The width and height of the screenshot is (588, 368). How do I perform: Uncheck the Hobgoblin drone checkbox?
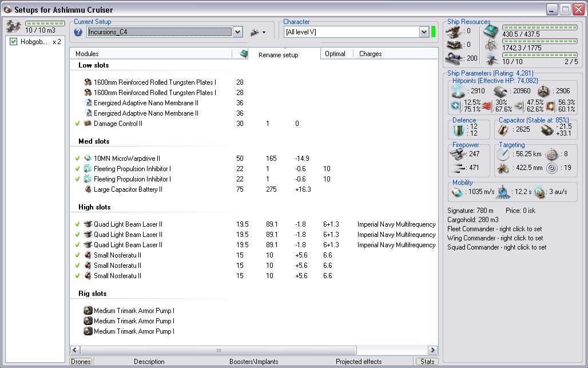pyautogui.click(x=14, y=42)
